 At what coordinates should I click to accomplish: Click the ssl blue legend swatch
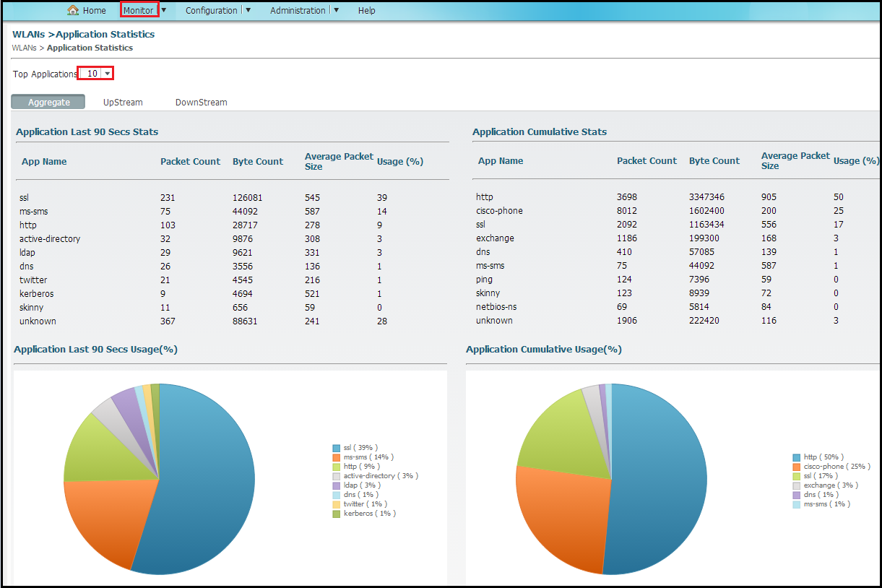pyautogui.click(x=336, y=448)
